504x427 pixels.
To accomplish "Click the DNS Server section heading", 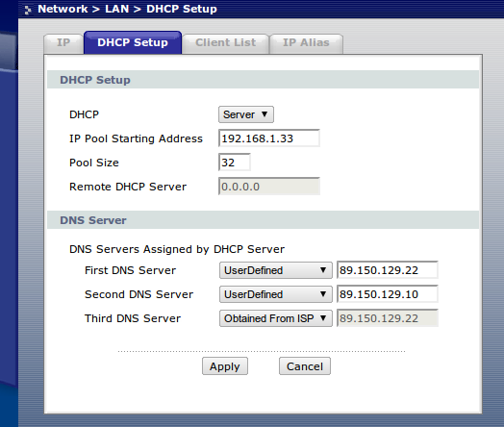I will pos(93,220).
